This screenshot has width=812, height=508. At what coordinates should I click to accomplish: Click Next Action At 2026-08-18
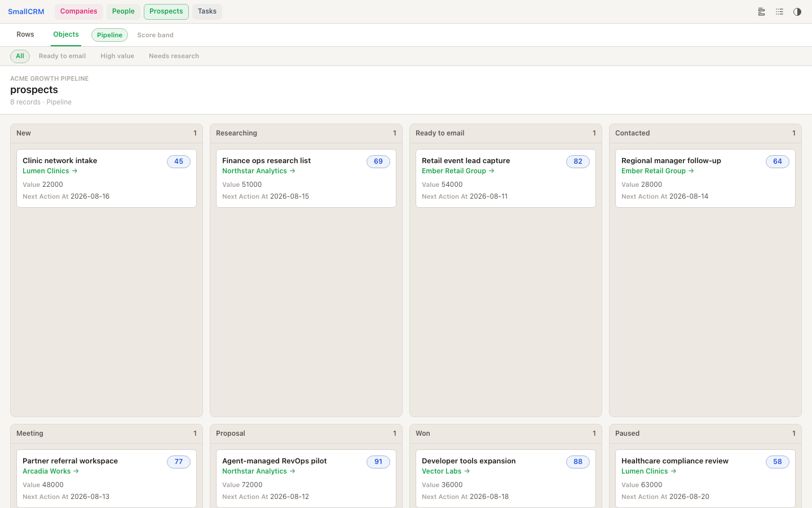(x=465, y=497)
